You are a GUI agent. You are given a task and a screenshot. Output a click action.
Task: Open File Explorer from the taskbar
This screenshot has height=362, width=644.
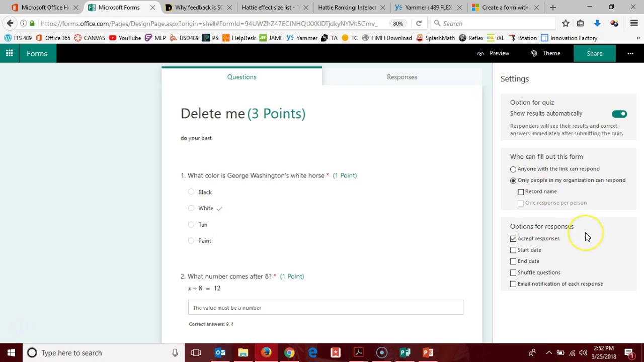(243, 353)
